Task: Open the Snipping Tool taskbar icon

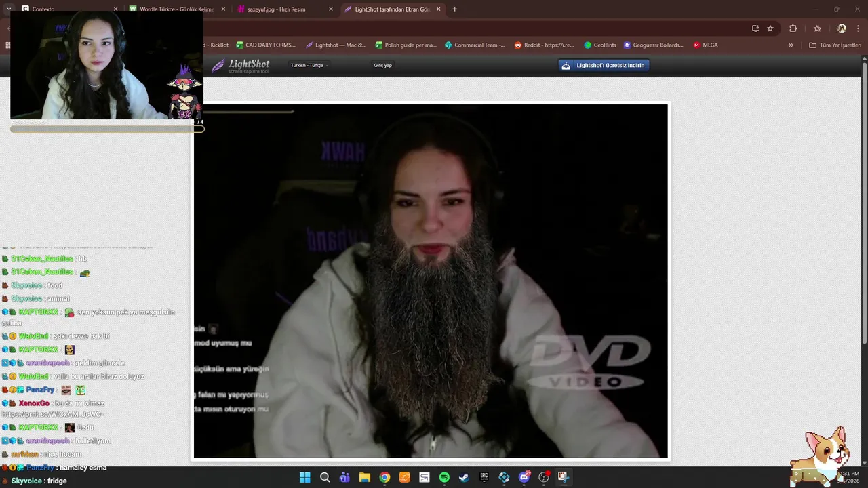Action: tap(563, 477)
